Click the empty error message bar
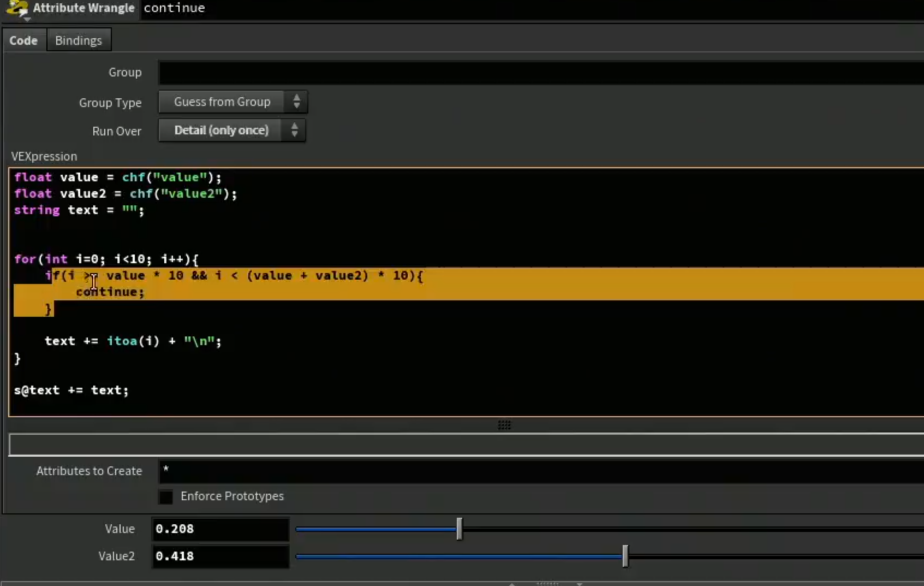This screenshot has height=586, width=924. click(467, 445)
